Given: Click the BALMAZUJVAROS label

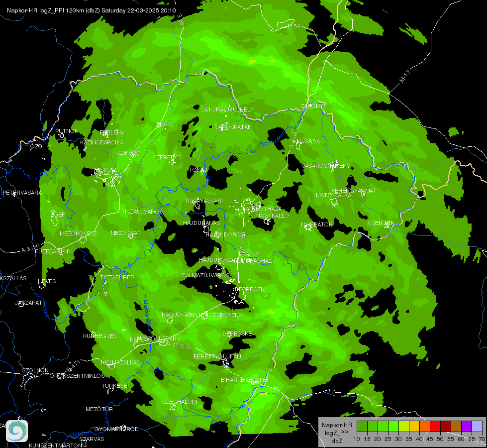Looking at the screenshot, I should (x=205, y=275).
